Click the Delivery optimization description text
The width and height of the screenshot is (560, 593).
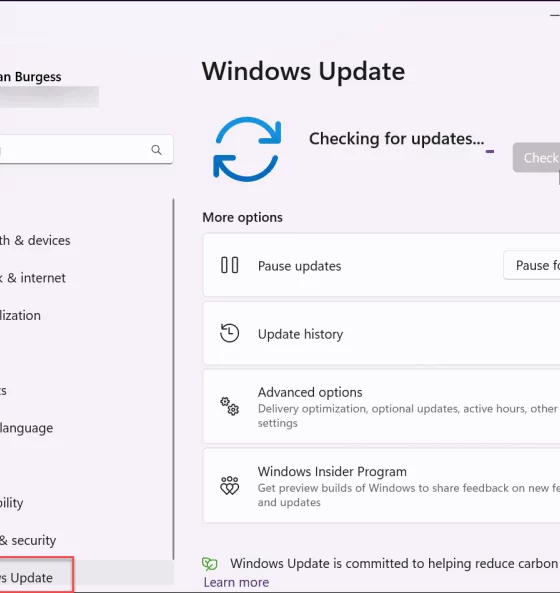coord(408,416)
